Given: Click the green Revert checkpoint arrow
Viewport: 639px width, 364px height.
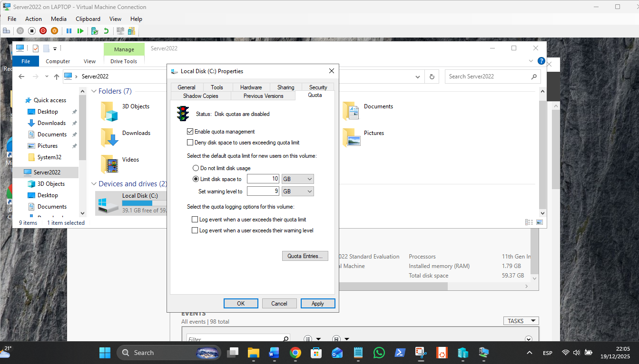Looking at the screenshot, I should coord(106,31).
